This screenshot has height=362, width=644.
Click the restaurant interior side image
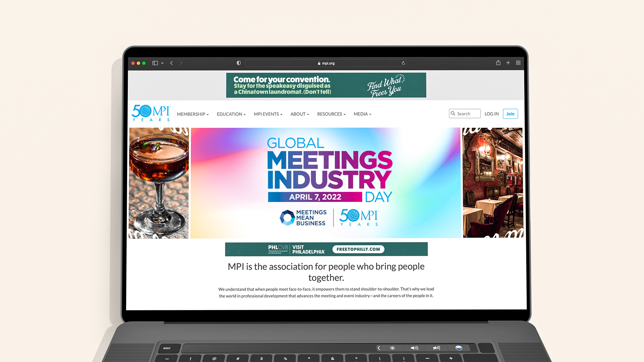(493, 183)
